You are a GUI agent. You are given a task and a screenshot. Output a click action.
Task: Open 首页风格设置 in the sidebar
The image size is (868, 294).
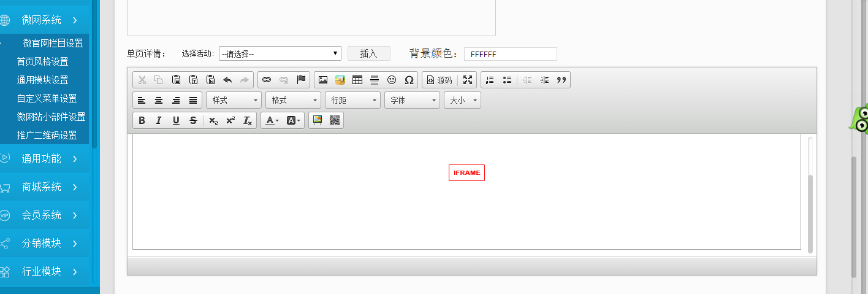[x=42, y=61]
